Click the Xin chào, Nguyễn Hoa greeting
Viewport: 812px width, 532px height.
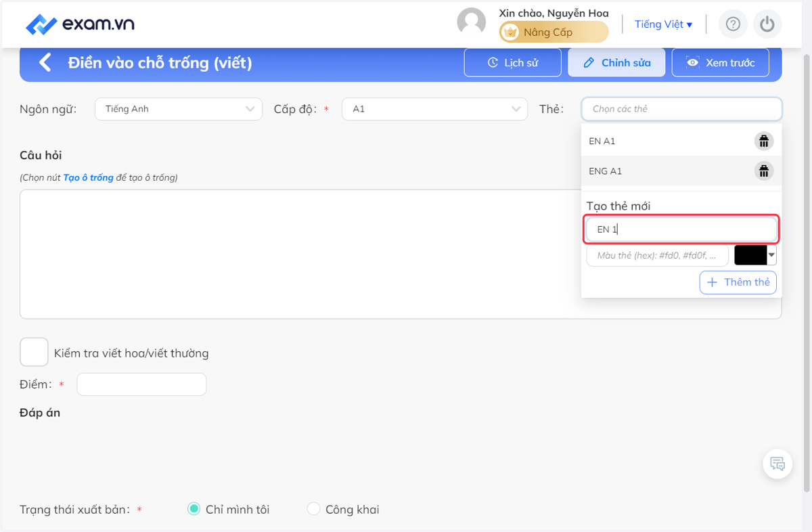(554, 13)
